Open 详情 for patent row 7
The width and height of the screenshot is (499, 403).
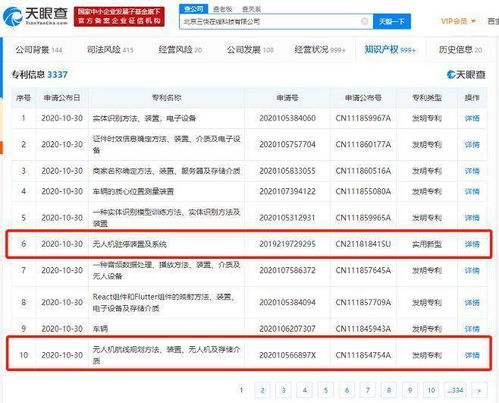pos(472,270)
